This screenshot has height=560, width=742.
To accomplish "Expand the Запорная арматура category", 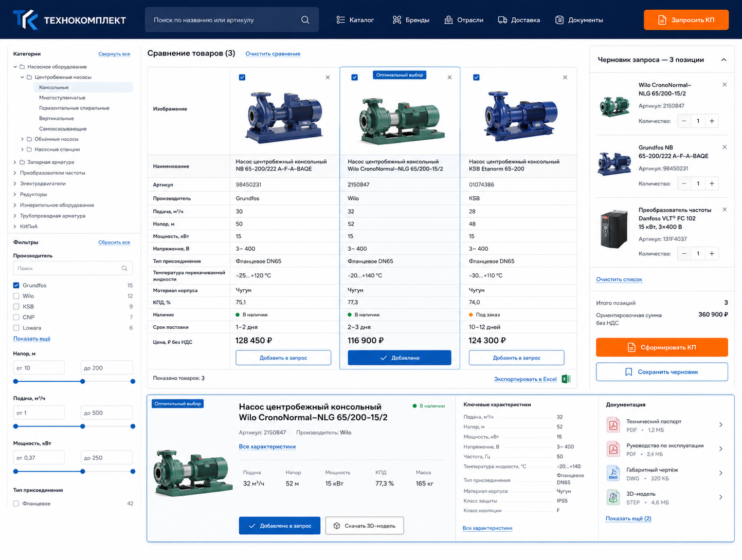I will coord(15,162).
